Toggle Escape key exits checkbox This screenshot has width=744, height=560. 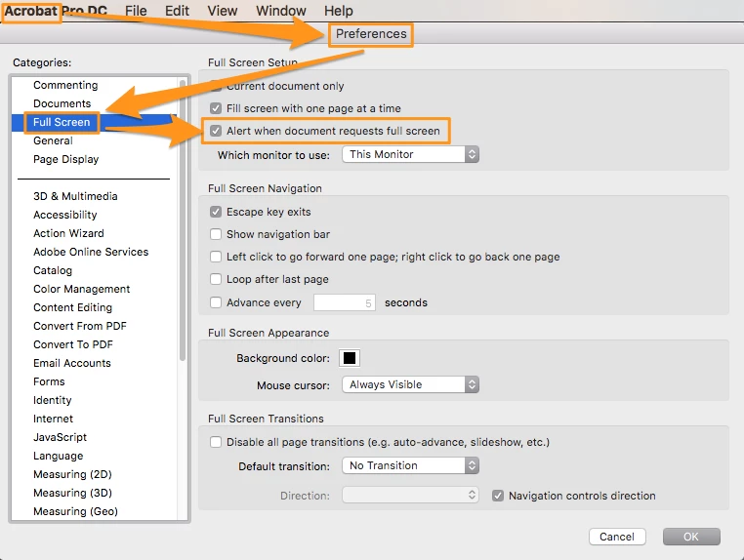(x=216, y=212)
